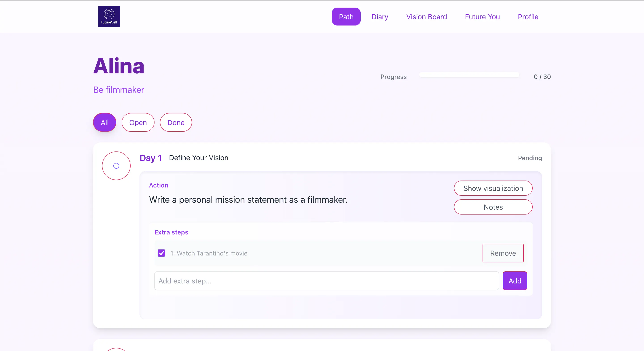Viewport: 644px width, 351px height.
Task: Go to the Diary page
Action: coord(380,17)
